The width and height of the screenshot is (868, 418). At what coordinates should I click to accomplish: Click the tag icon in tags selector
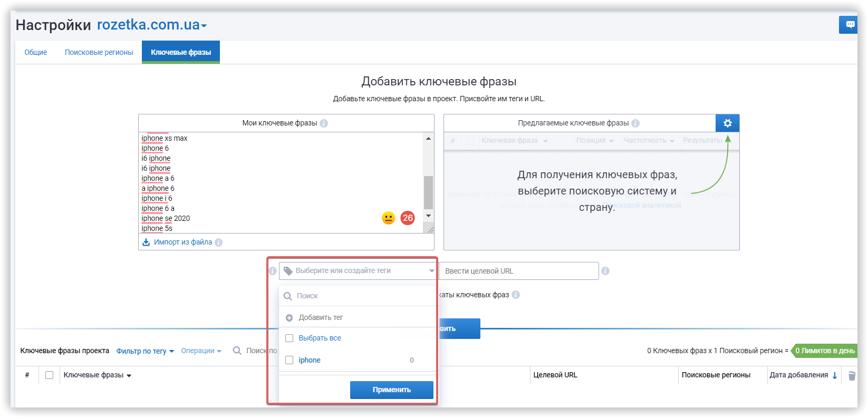pyautogui.click(x=288, y=271)
